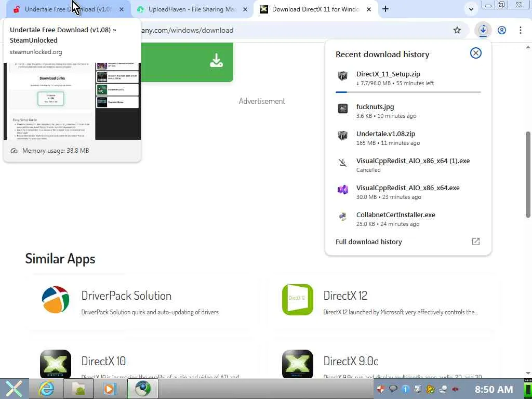This screenshot has height=399, width=532.
Task: Click the DirectX 10 logo icon
Action: 55,364
